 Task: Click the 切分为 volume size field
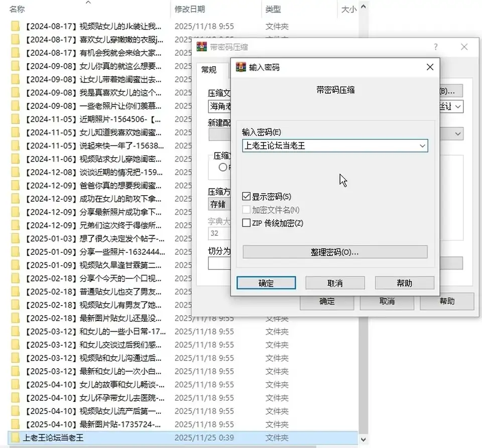(x=219, y=263)
